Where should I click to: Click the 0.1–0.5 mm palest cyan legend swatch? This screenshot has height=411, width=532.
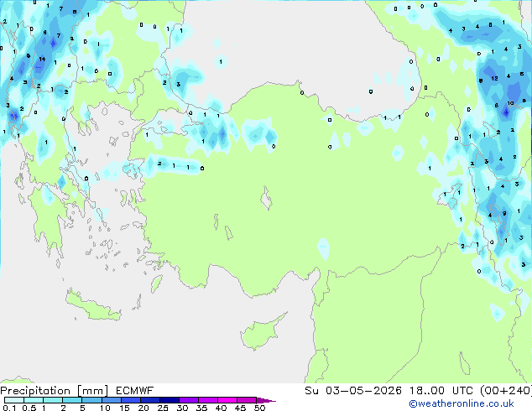pyautogui.click(x=14, y=400)
